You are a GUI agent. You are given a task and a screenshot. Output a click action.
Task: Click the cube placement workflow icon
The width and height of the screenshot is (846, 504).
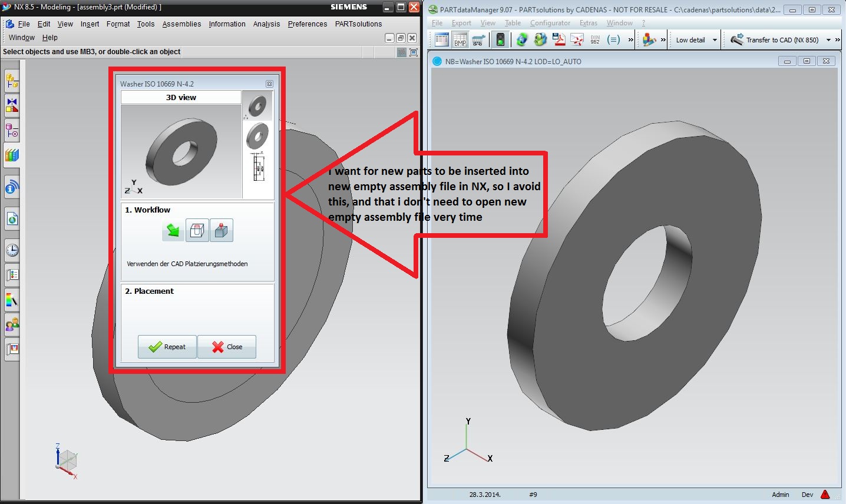click(221, 230)
